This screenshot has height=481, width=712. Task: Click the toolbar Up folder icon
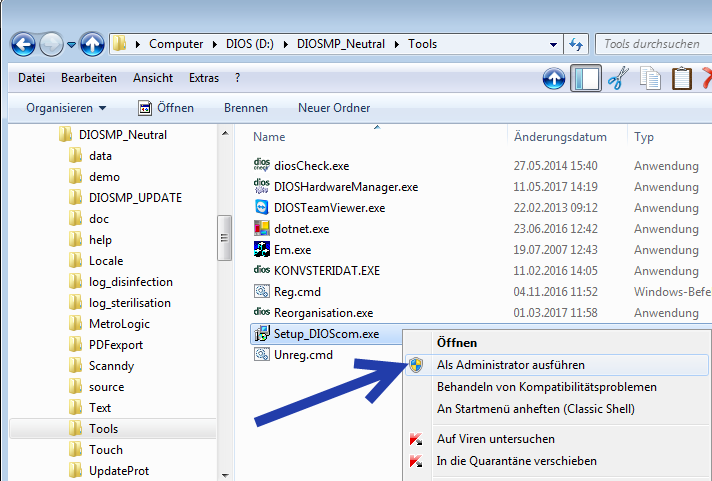tap(554, 79)
